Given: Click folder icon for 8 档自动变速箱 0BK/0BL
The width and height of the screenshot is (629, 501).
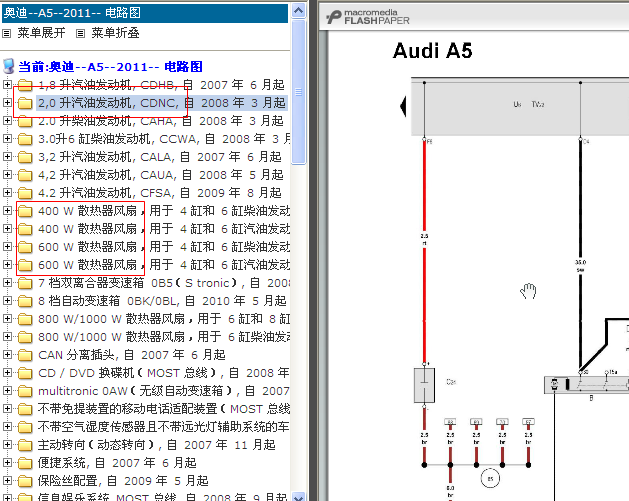Looking at the screenshot, I should [x=25, y=301].
